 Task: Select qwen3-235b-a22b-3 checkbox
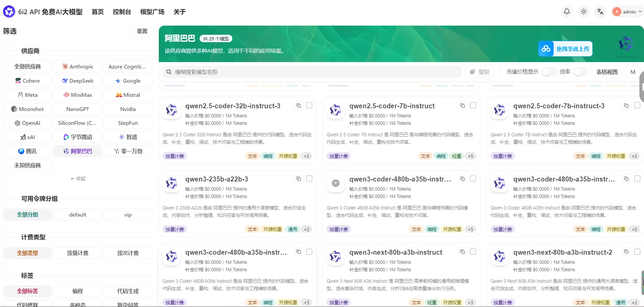pyautogui.click(x=309, y=178)
